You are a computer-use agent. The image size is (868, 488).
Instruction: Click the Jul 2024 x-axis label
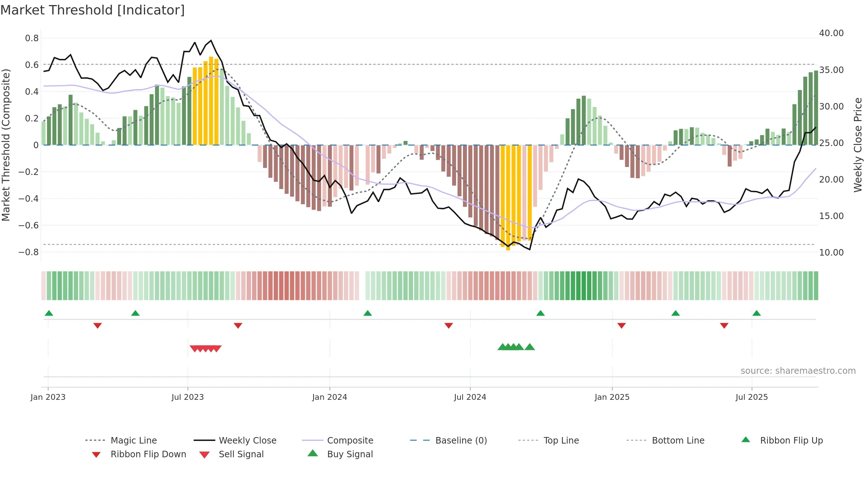pos(470,397)
